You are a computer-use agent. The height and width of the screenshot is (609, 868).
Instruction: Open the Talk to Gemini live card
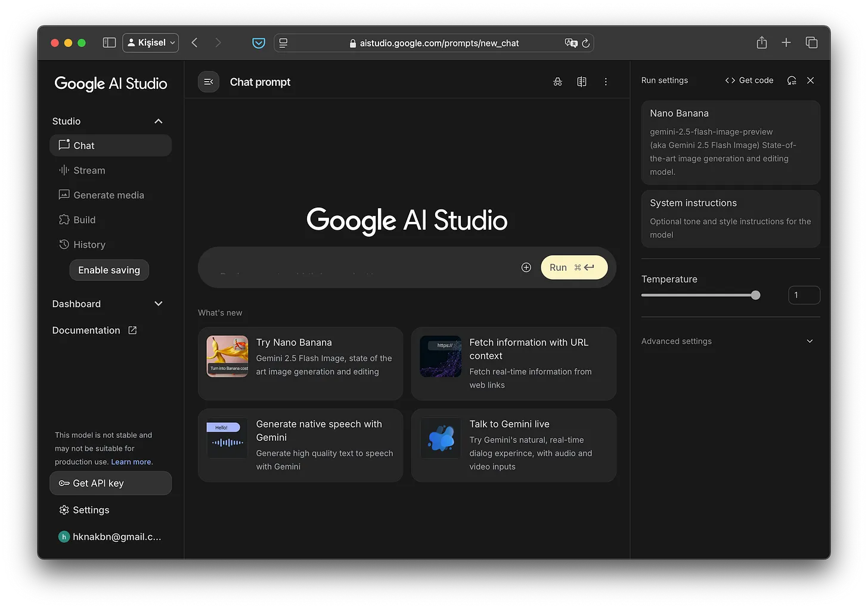coord(514,445)
